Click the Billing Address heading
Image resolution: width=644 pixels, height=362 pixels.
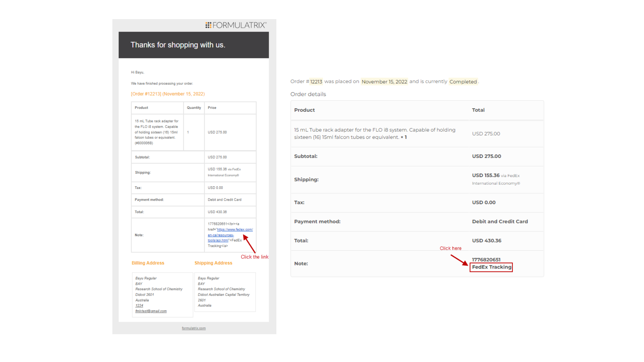point(148,263)
